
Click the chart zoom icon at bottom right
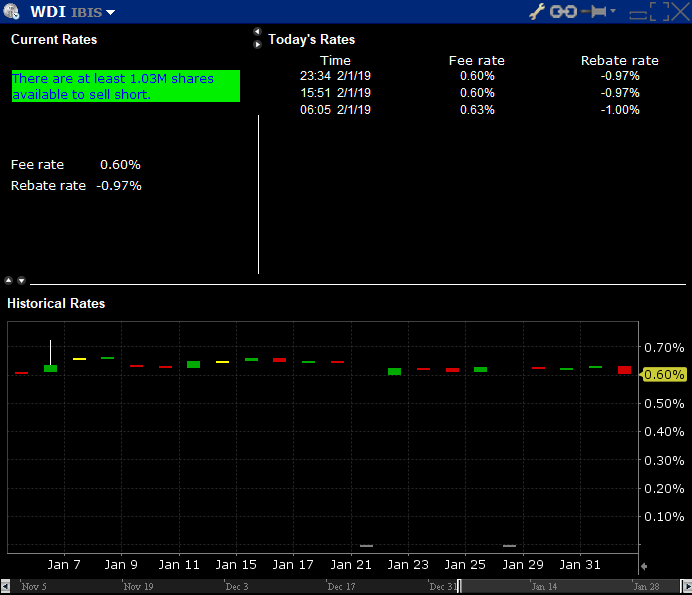click(643, 567)
